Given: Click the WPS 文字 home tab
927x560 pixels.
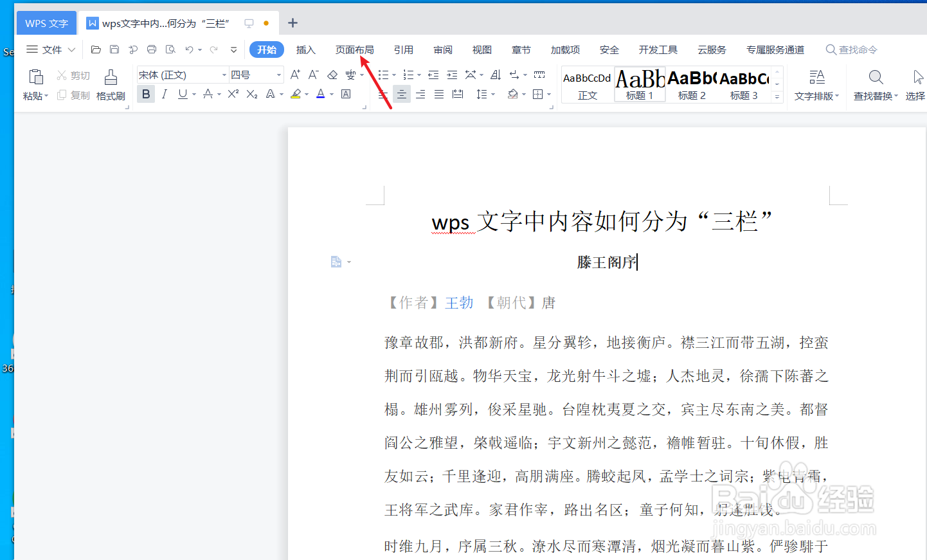Looking at the screenshot, I should coord(46,23).
